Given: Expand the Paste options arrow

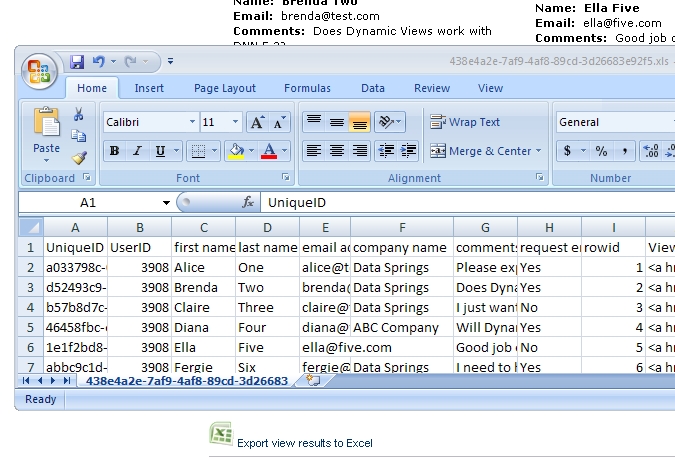Looking at the screenshot, I should [x=46, y=161].
